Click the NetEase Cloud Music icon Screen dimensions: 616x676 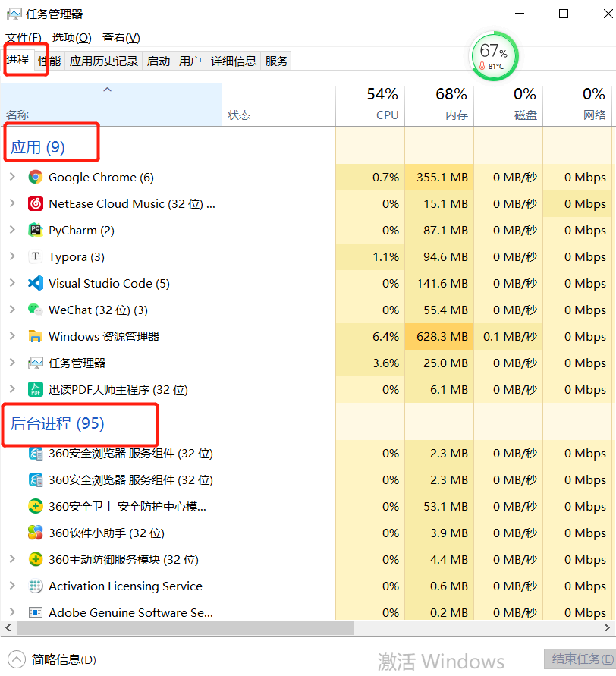pos(35,203)
